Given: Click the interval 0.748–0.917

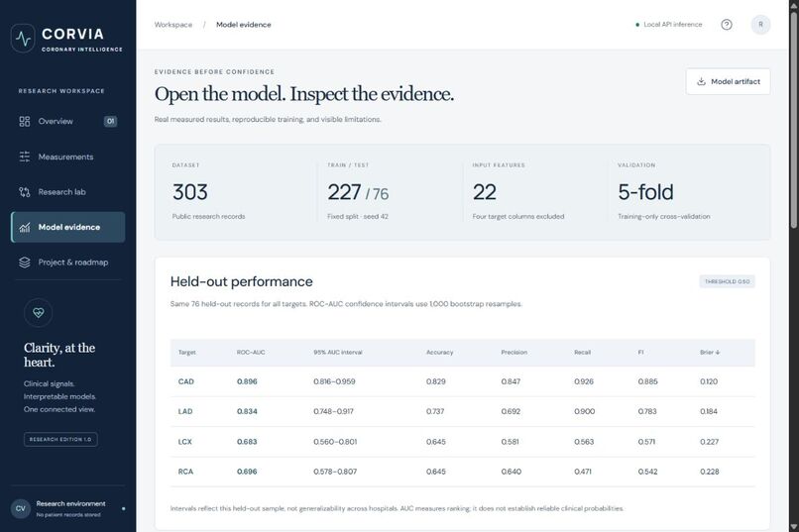Looking at the screenshot, I should [x=333, y=411].
